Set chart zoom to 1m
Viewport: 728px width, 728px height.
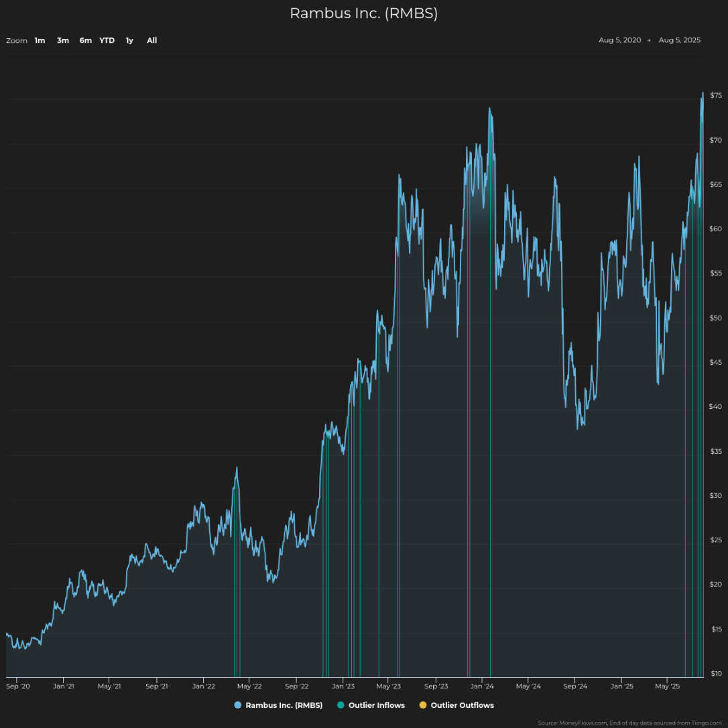(40, 40)
